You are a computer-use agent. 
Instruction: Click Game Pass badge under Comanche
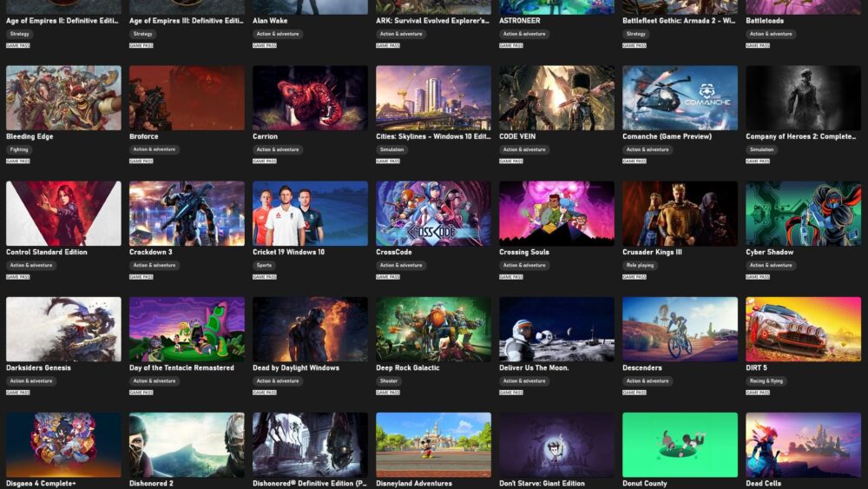tap(635, 162)
